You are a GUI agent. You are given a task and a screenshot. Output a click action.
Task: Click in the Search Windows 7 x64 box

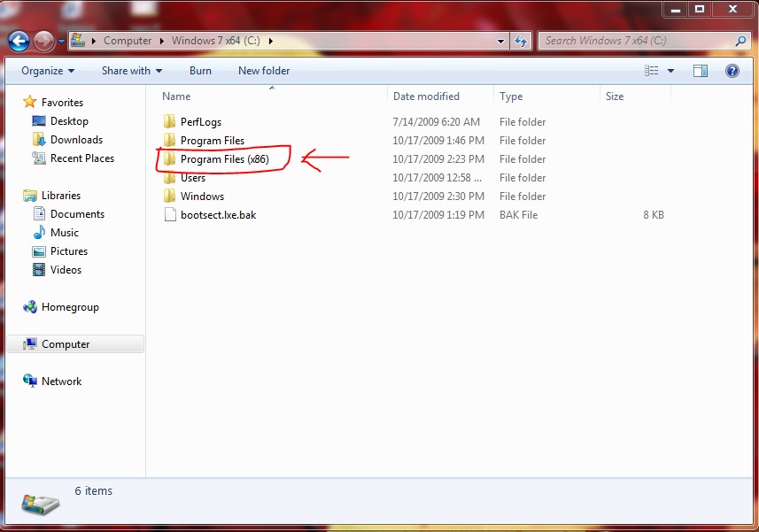638,41
